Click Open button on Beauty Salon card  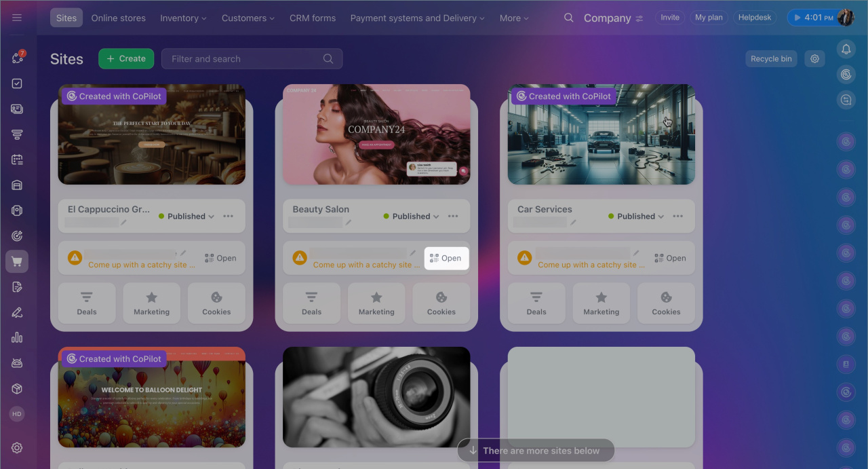tap(446, 258)
